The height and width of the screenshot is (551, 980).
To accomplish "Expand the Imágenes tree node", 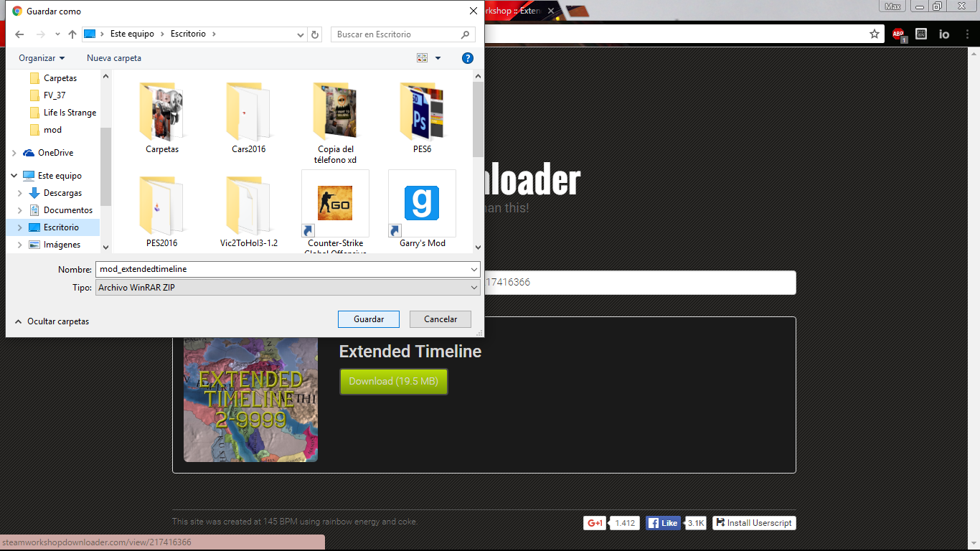I will click(x=20, y=245).
